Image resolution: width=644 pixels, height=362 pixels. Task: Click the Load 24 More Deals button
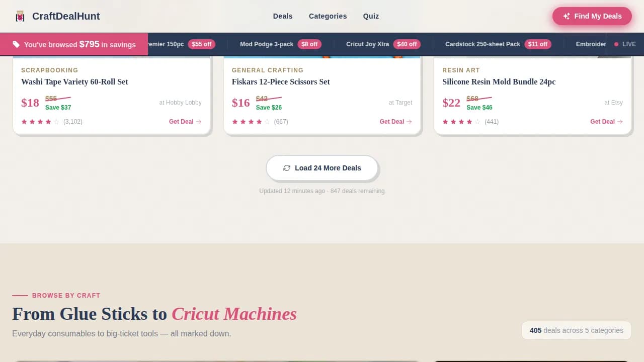coord(322,168)
